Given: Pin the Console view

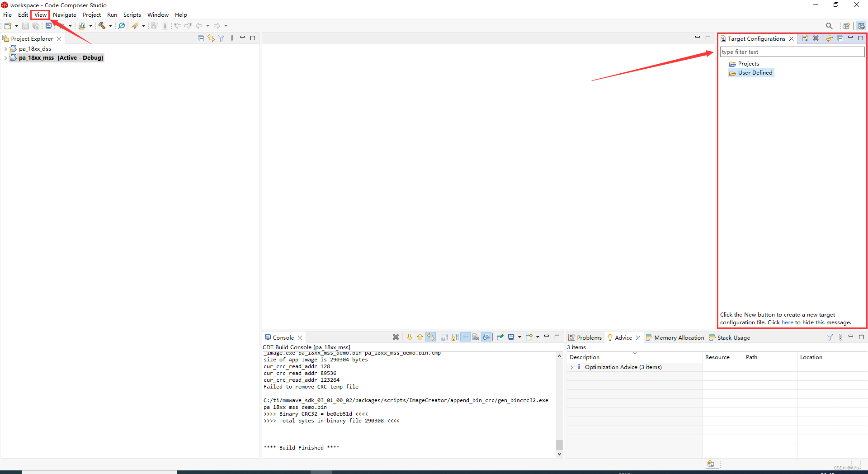Looking at the screenshot, I should tap(500, 337).
